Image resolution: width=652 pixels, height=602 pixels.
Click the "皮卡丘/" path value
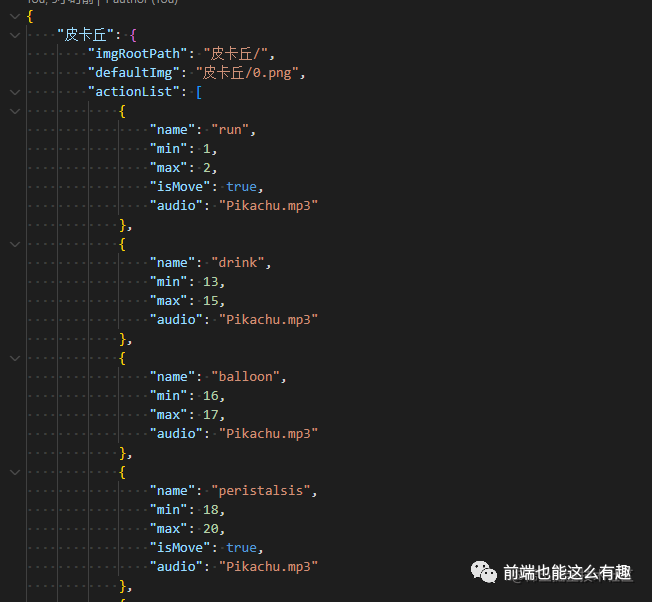[x=235, y=54]
